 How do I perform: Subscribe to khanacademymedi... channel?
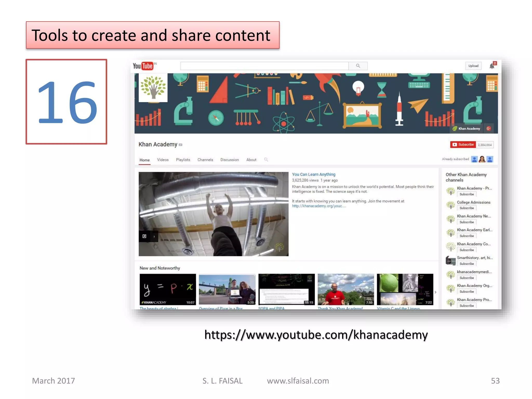(x=467, y=278)
